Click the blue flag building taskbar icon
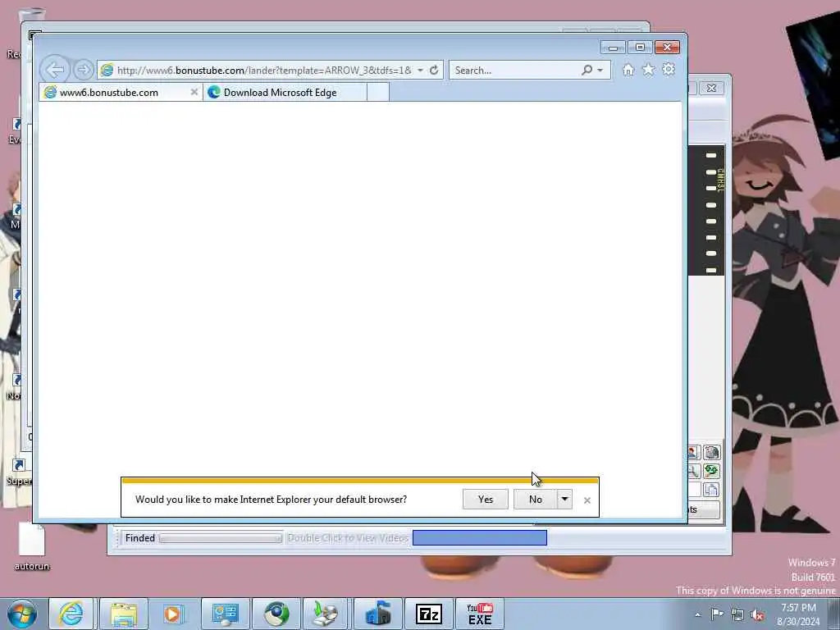 coord(377,614)
